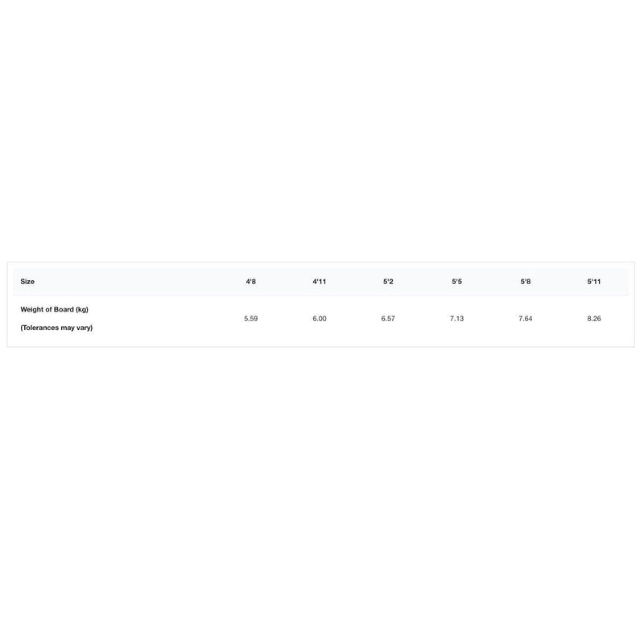This screenshot has width=644, height=644.
Task: Select the 6.00 weight cell
Action: tap(320, 319)
